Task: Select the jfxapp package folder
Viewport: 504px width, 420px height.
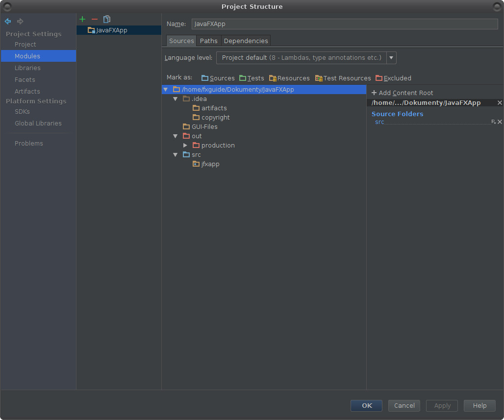Action: click(x=206, y=164)
